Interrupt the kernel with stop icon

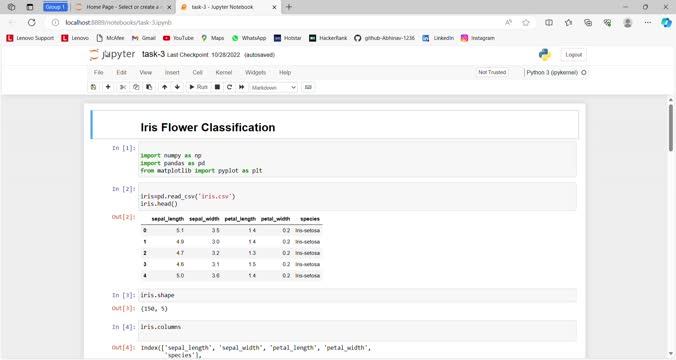click(x=217, y=87)
